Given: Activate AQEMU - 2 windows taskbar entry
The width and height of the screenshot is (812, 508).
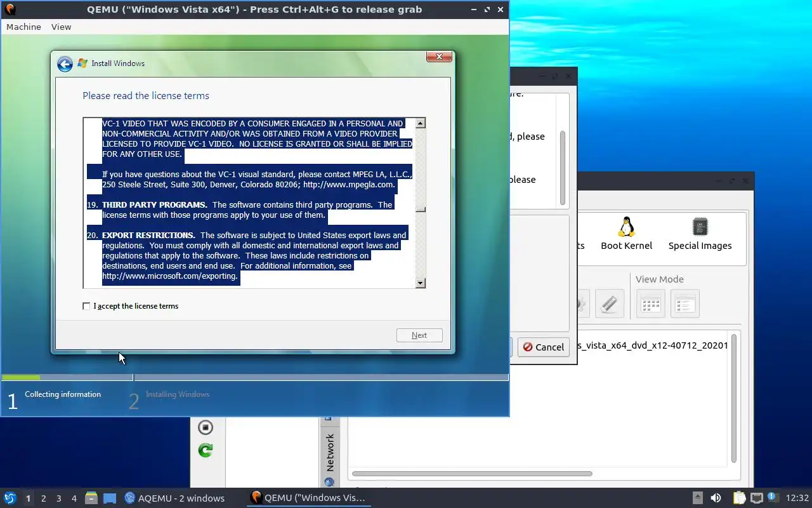Looking at the screenshot, I should 174,498.
